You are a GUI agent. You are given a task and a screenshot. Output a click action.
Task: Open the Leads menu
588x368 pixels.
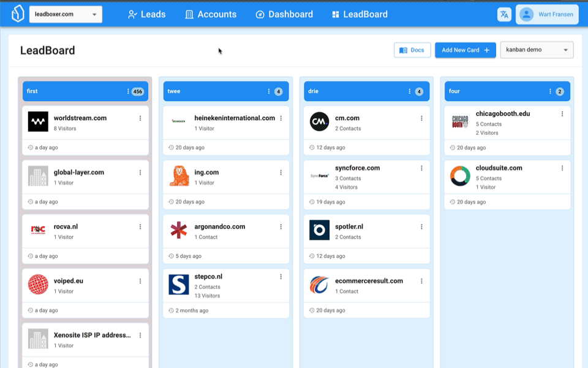(146, 14)
